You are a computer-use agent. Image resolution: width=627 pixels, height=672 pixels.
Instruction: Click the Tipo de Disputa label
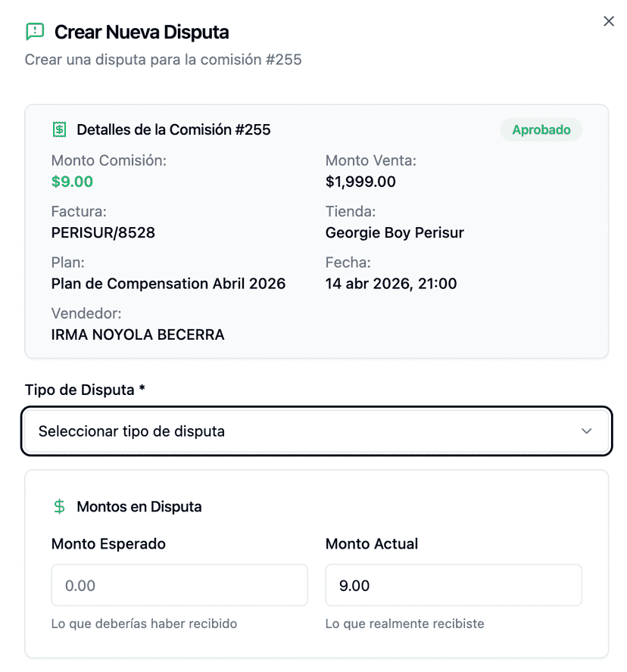coord(84,390)
